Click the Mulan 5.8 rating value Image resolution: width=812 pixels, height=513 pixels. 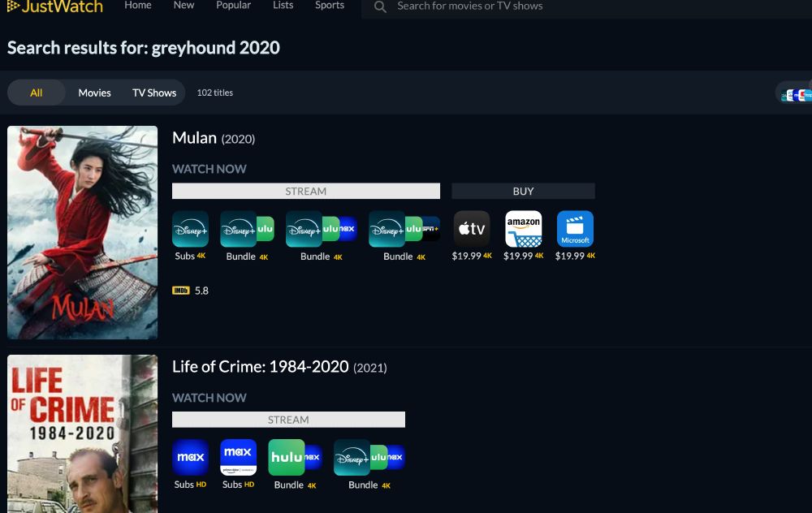coord(201,291)
